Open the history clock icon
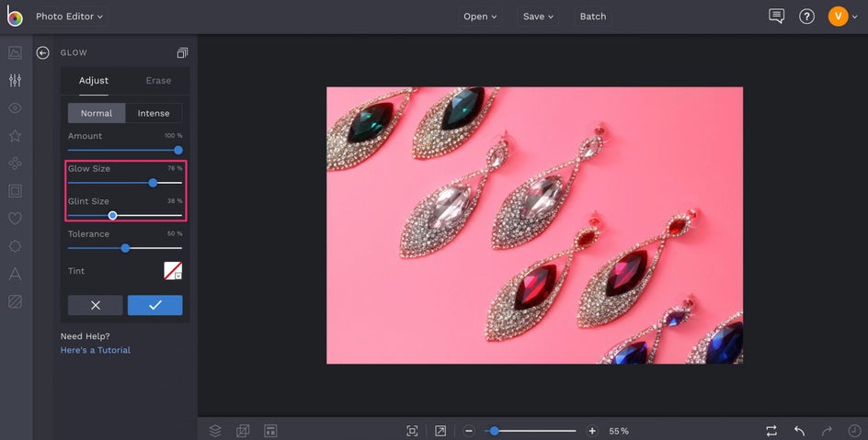 (855, 431)
